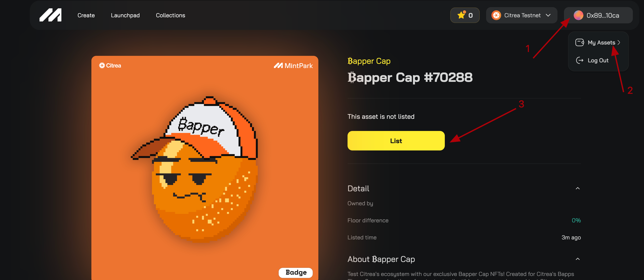Click the Bapper Cap NFT artwork
Screen dimensions: 644x280
[x=205, y=168]
